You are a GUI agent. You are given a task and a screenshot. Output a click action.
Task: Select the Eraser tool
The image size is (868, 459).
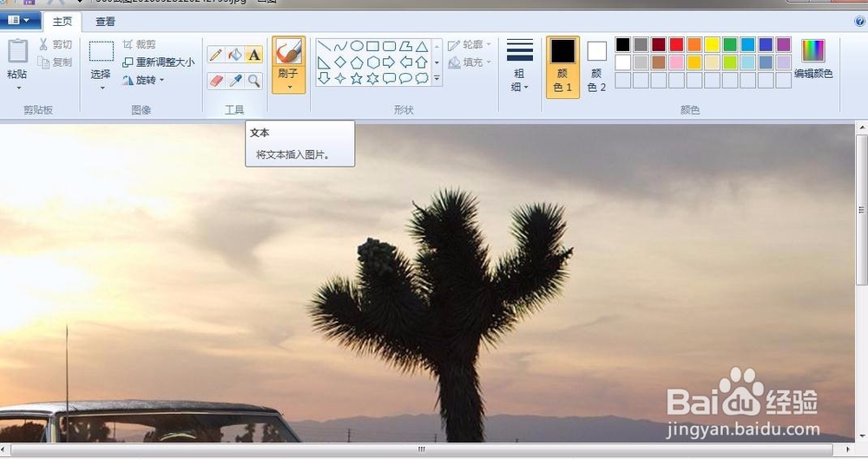point(216,81)
